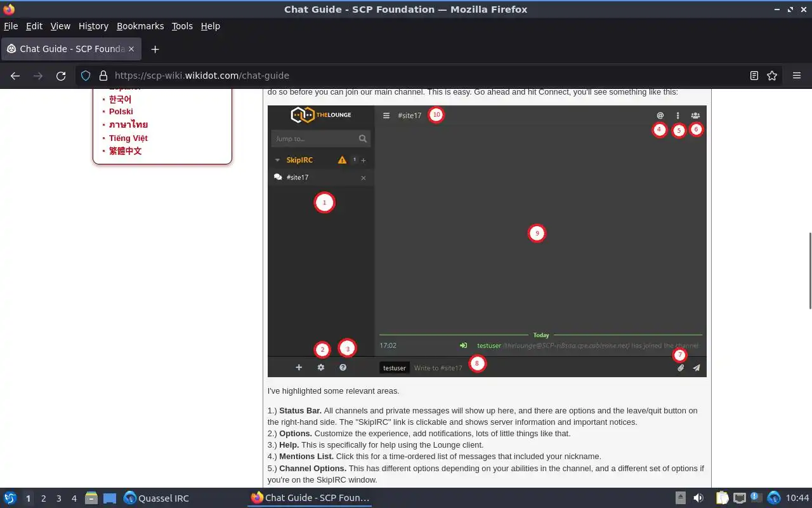Select the Chat Guide - SCP Foundation tab
Screen dimensions: 812x508
click(71, 49)
